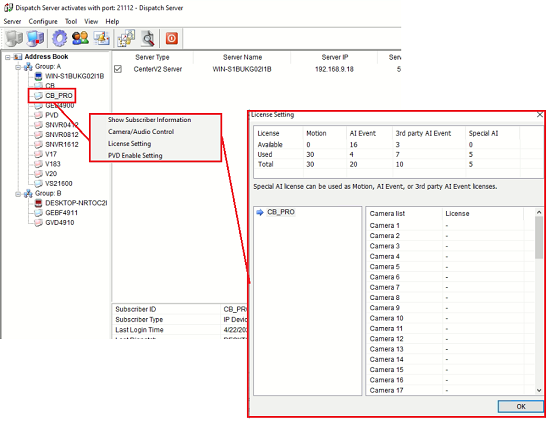Collapse the Address Book tree root
The image size is (552, 422).
click(x=7, y=57)
